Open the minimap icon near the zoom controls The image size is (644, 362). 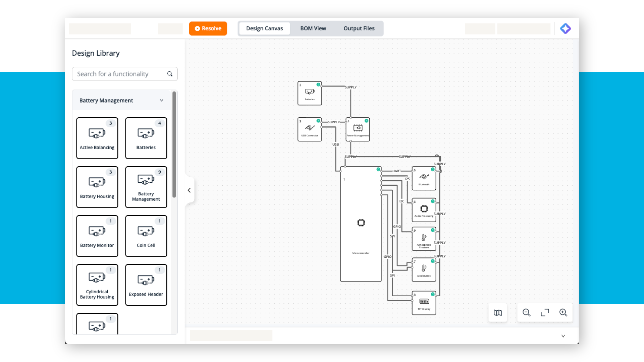497,312
